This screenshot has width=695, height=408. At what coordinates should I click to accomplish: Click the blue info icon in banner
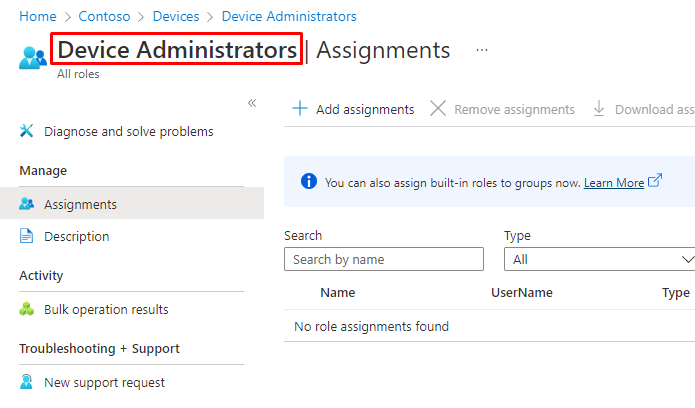[x=309, y=182]
